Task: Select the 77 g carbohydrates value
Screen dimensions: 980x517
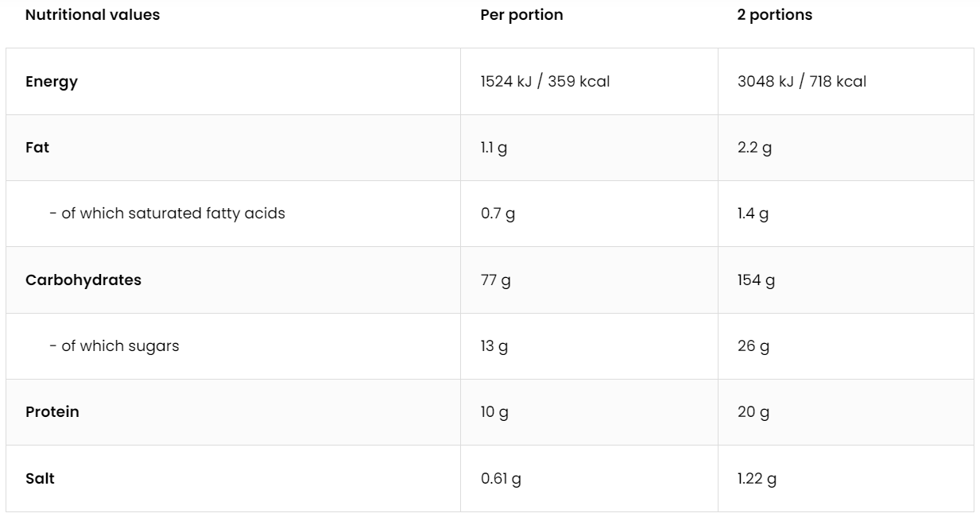Action: pos(496,280)
